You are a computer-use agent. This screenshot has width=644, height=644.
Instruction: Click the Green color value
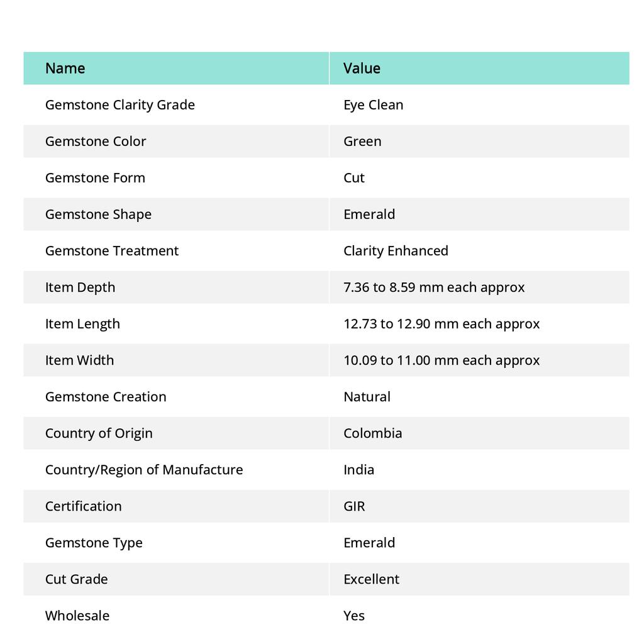pos(362,142)
